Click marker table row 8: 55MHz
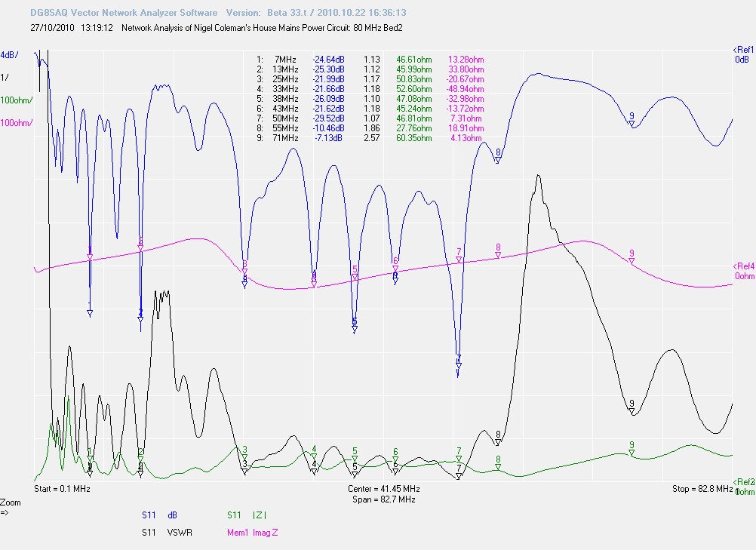 pyautogui.click(x=370, y=128)
